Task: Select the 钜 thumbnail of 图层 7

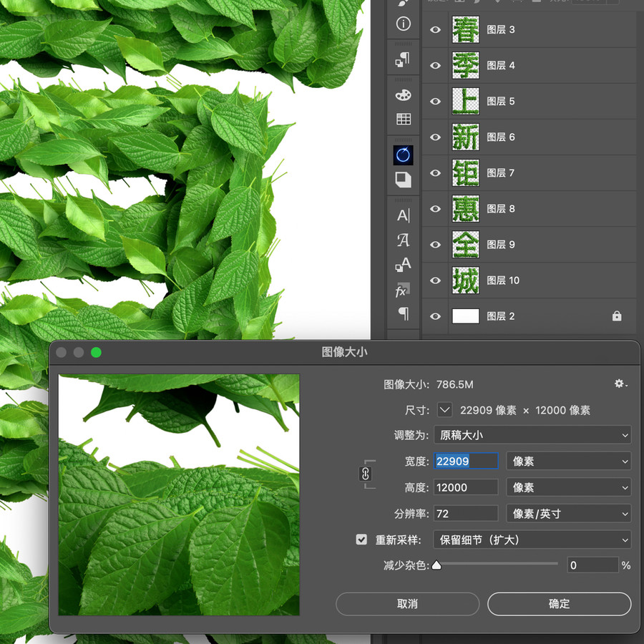Action: (465, 173)
